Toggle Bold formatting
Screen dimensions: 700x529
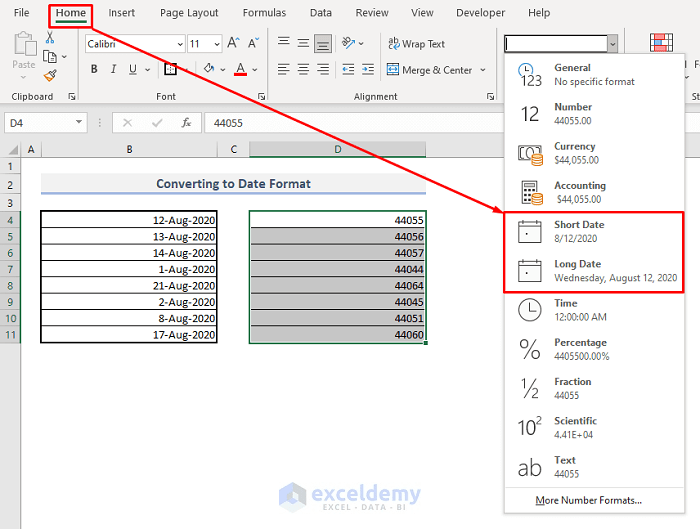pyautogui.click(x=94, y=69)
